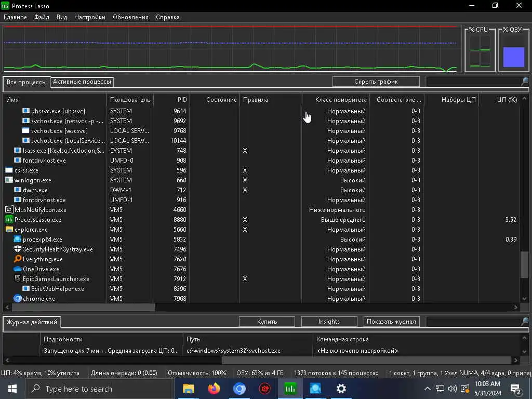Screen dimensions: 532x399
Task: Switch to the Все процессы tab
Action: pyautogui.click(x=26, y=82)
